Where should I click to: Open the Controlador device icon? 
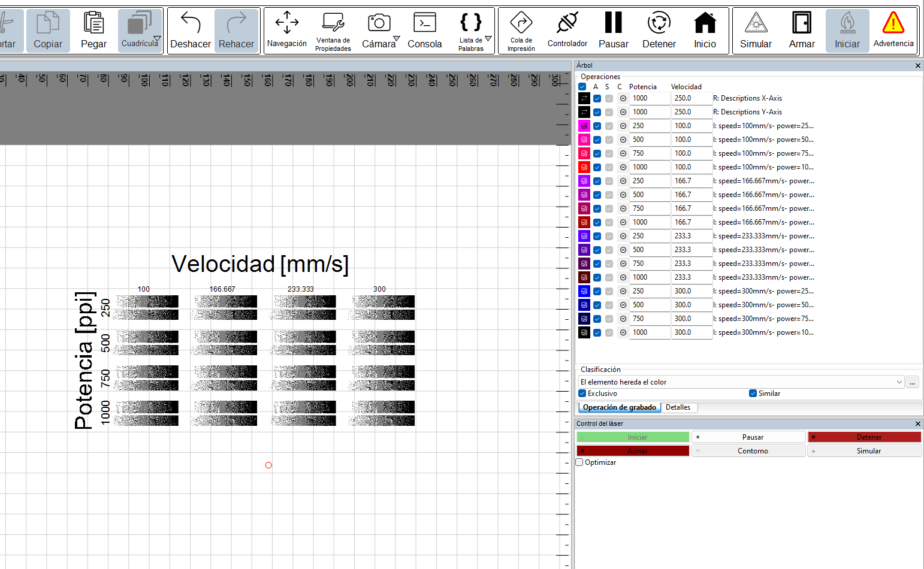tap(567, 31)
